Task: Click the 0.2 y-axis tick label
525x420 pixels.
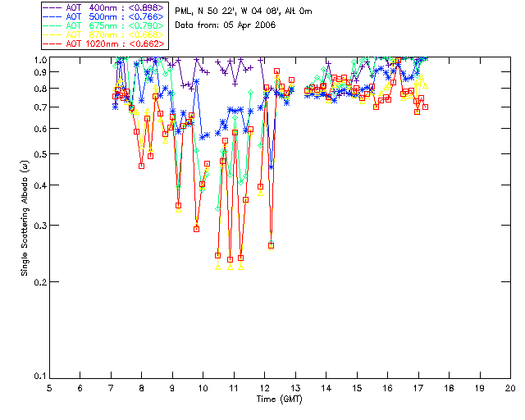Action: (40, 282)
